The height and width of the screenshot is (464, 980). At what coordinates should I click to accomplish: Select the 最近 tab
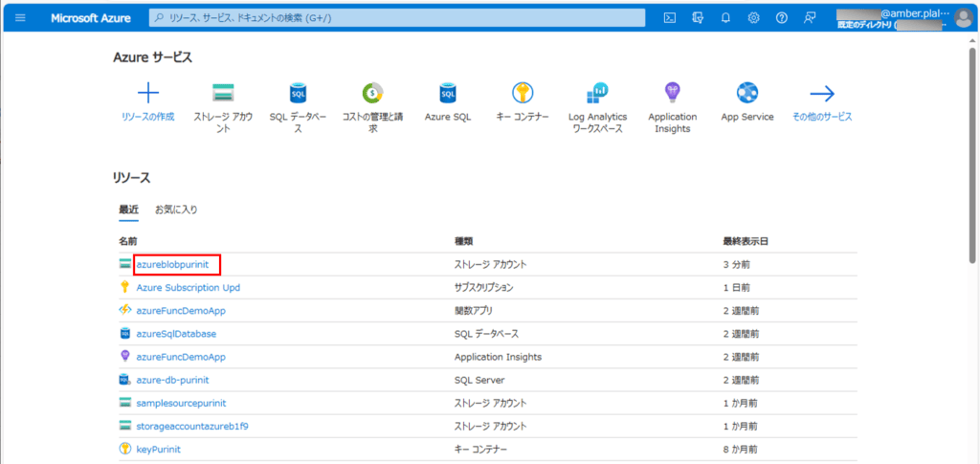tap(128, 210)
